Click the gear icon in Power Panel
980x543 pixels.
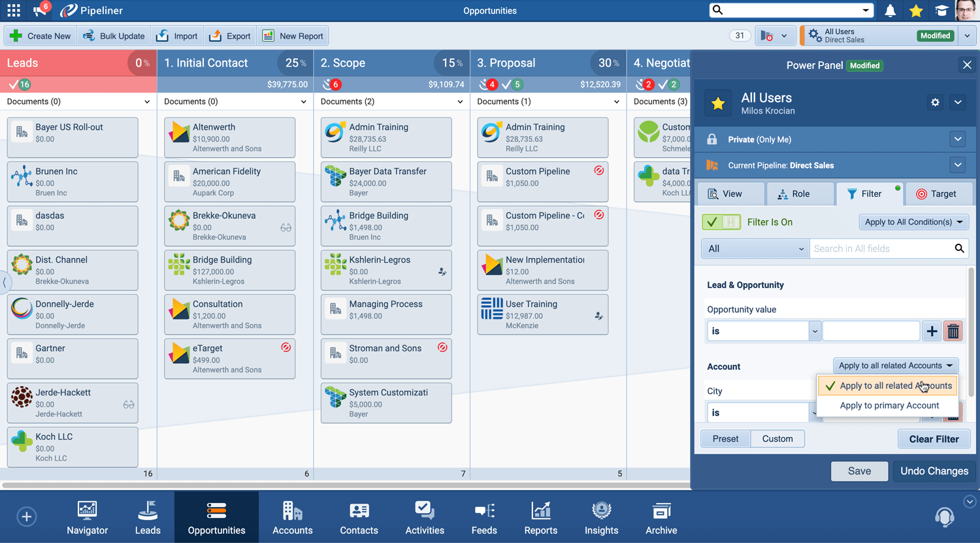[935, 103]
